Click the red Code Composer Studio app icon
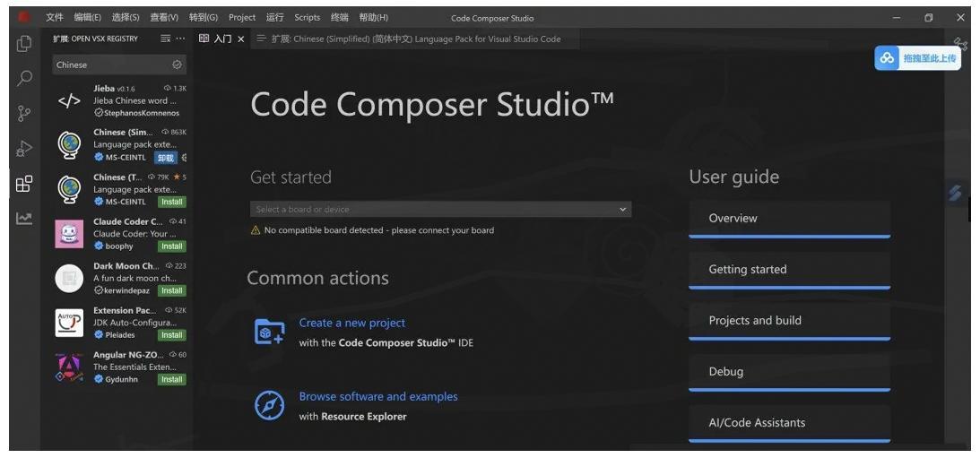The height and width of the screenshot is (458, 980). [x=23, y=18]
